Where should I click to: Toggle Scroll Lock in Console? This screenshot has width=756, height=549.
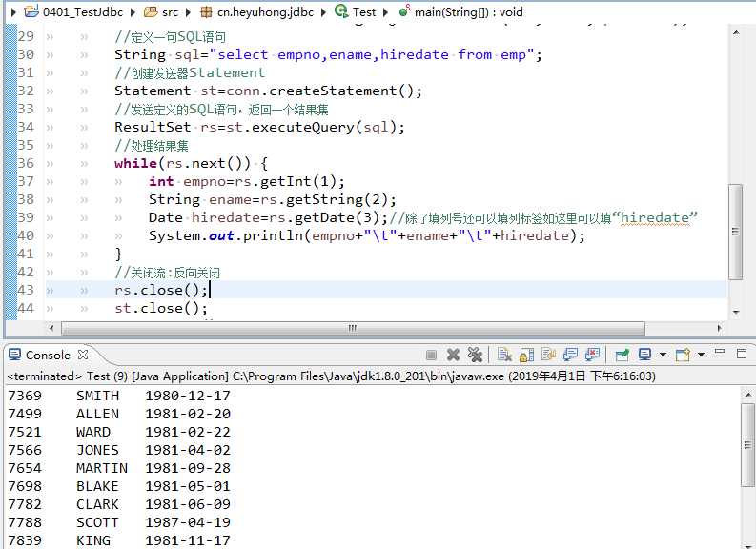[x=526, y=355]
